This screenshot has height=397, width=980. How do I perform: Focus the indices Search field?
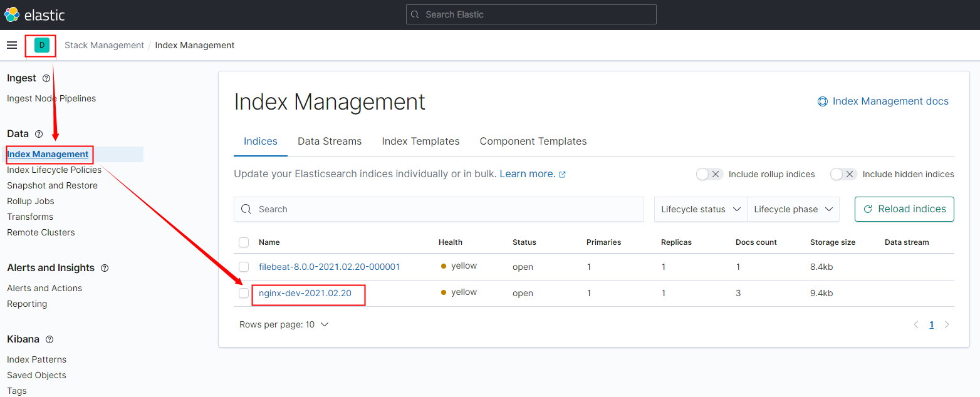click(x=439, y=209)
